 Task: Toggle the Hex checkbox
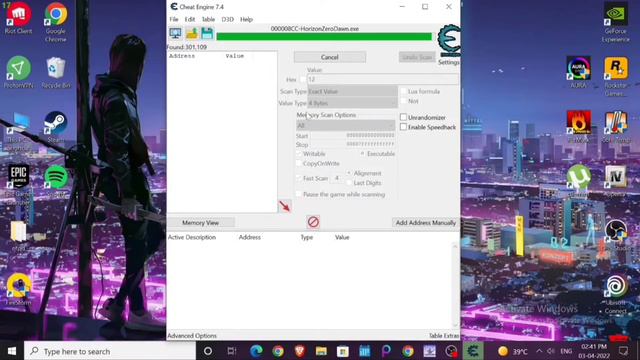click(303, 80)
